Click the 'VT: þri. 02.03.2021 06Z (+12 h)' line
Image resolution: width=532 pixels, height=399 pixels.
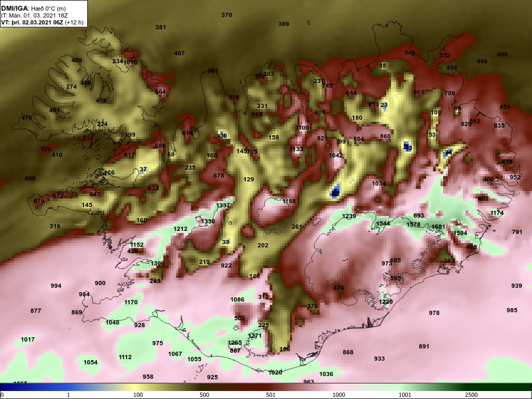[42, 23]
